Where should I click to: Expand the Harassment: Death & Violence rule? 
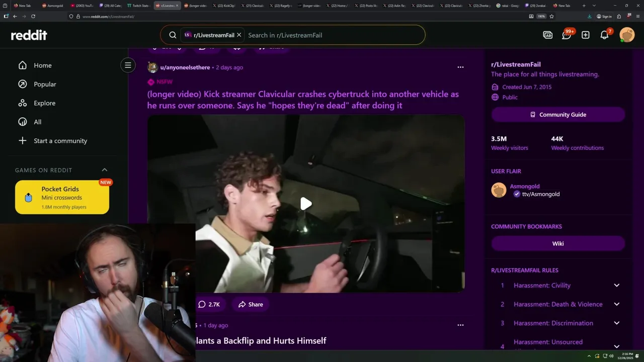coord(617,304)
